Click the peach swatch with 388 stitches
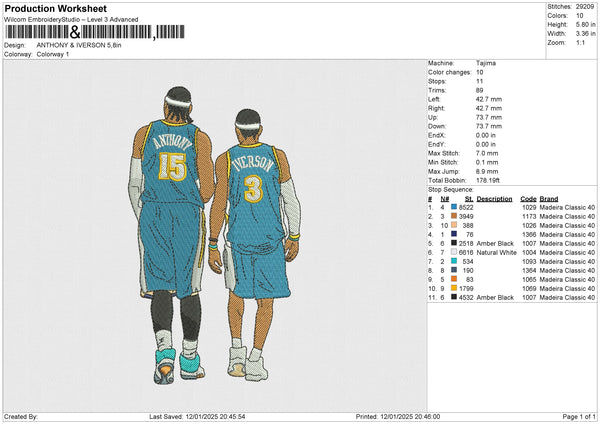The height and width of the screenshot is (424, 600). point(454,225)
